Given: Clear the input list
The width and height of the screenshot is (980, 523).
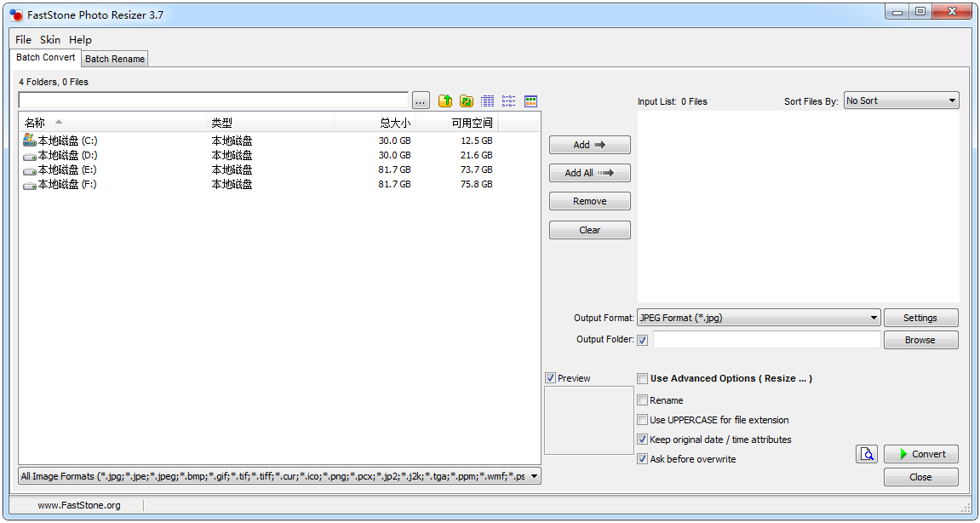Looking at the screenshot, I should [589, 230].
